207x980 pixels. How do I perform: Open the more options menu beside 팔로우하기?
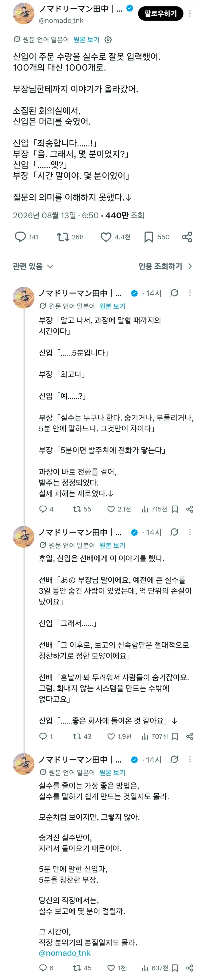[x=190, y=14]
